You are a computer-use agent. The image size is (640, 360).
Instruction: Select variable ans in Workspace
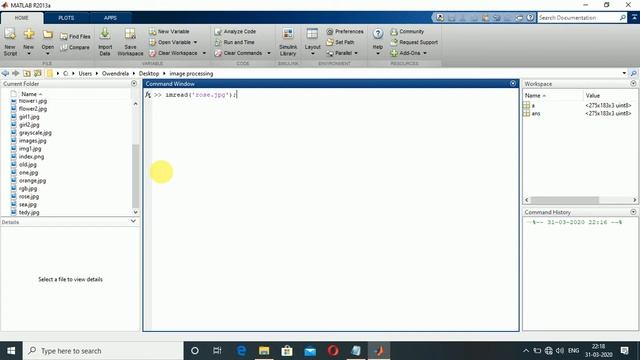[536, 113]
